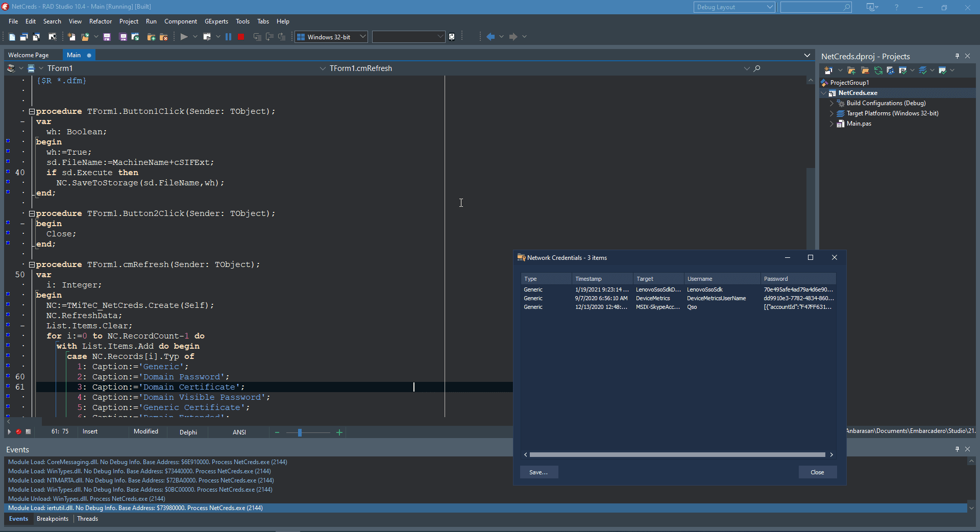Image resolution: width=980 pixels, height=532 pixels.
Task: Click the Run Without Debugging icon
Action: tap(207, 37)
